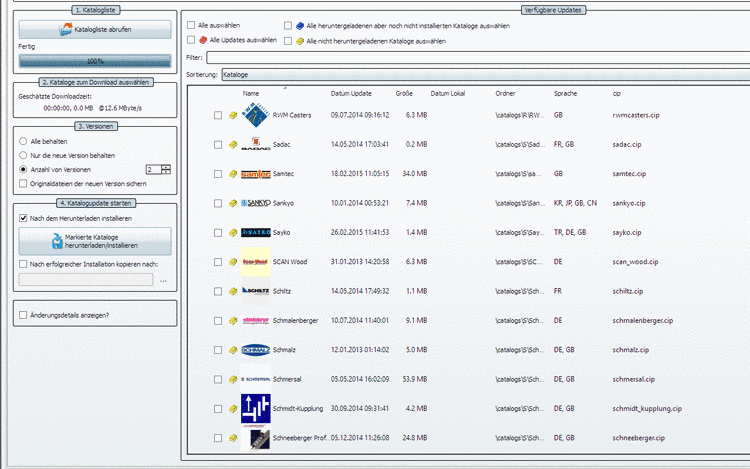This screenshot has width=750, height=469.
Task: Click the 'Katalogliste abrufen' button
Action: 95,29
